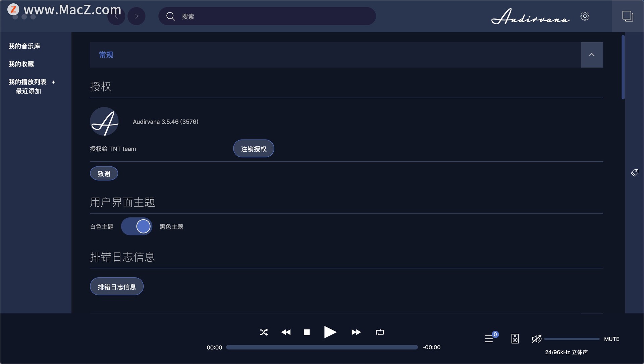Viewport: 644px width, 364px height.
Task: Toggle the mute speaker icon
Action: click(x=537, y=339)
